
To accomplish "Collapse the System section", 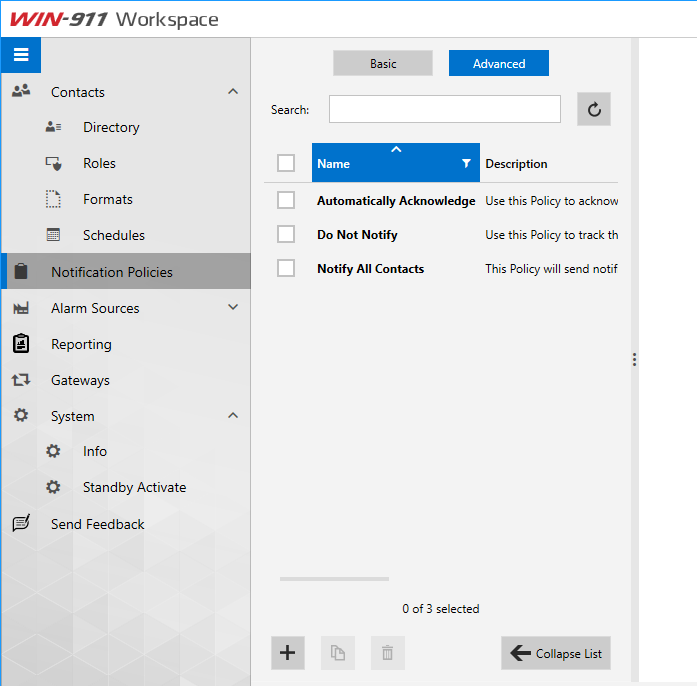I will [x=233, y=415].
